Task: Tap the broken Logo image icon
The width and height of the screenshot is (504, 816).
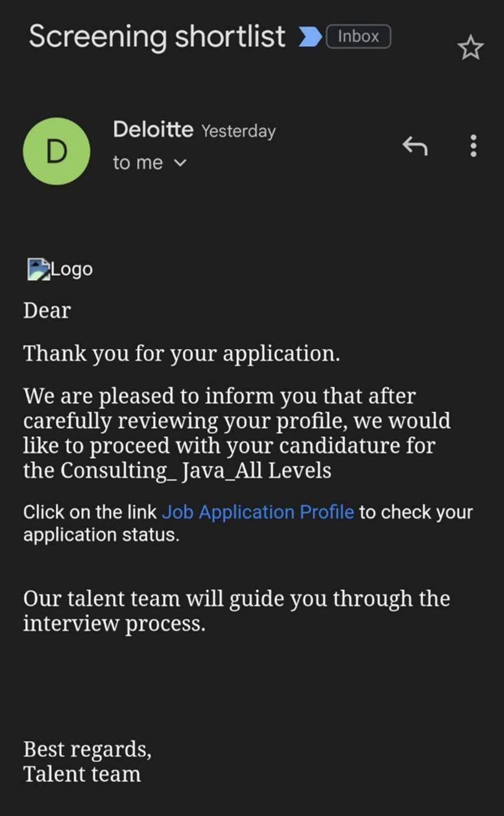Action: [x=39, y=269]
